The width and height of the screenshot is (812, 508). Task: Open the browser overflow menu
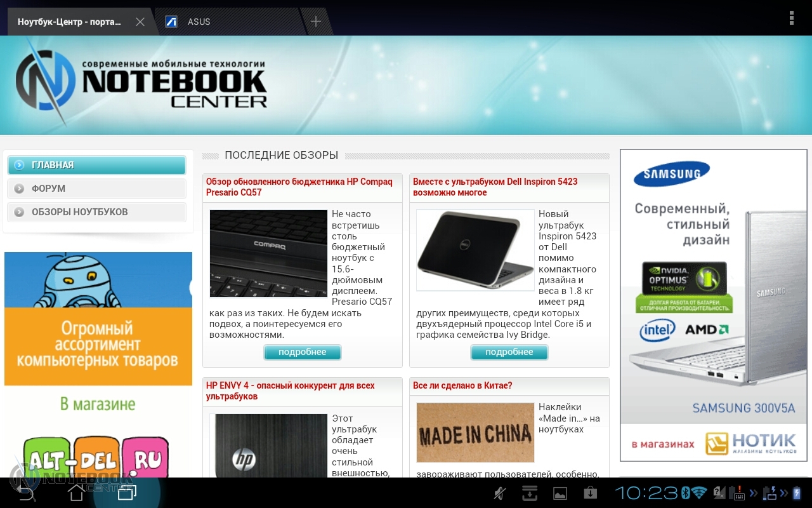[791, 18]
